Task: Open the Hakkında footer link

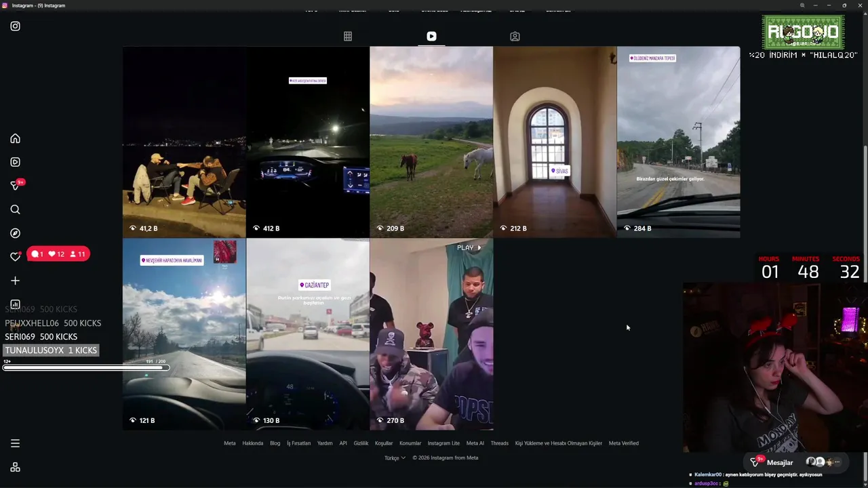Action: point(252,443)
